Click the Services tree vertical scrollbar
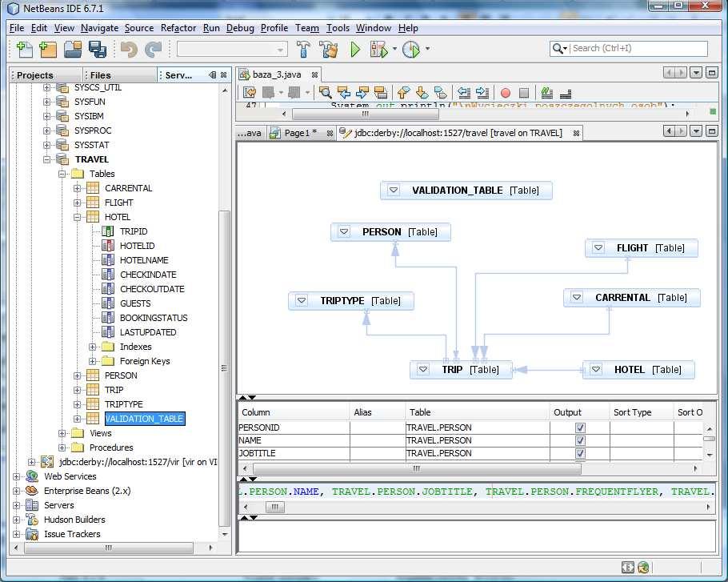The image size is (728, 582). (x=224, y=368)
